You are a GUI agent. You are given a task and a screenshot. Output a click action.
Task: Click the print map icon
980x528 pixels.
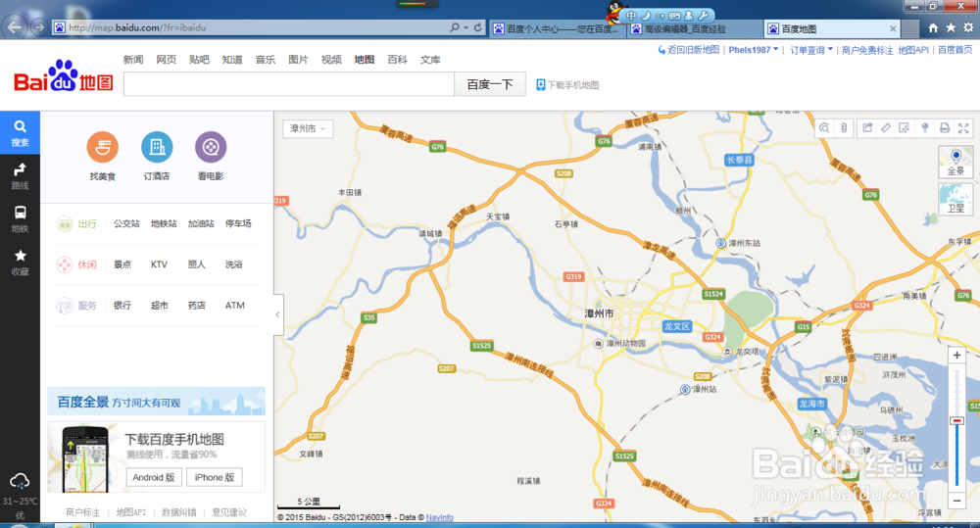(945, 128)
